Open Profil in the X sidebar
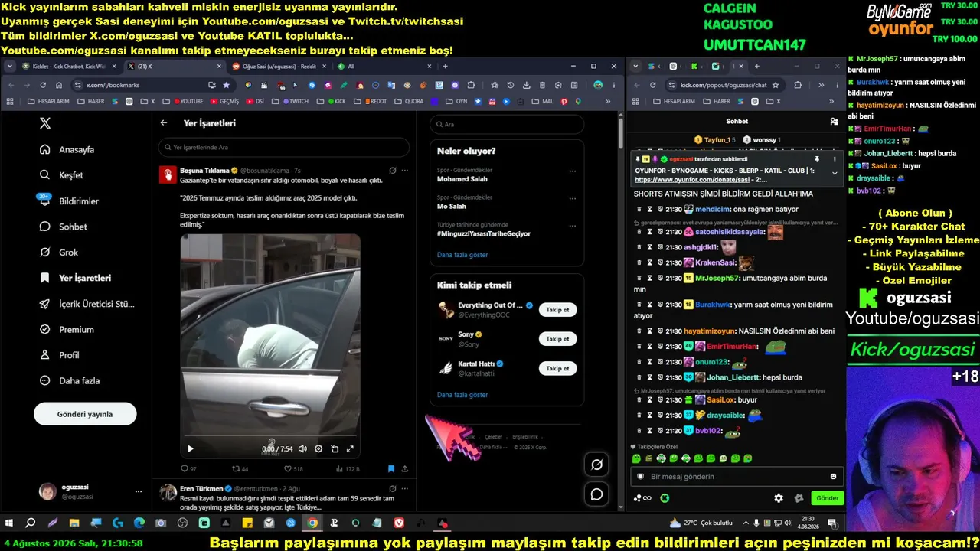The height and width of the screenshot is (551, 980). click(x=59, y=355)
